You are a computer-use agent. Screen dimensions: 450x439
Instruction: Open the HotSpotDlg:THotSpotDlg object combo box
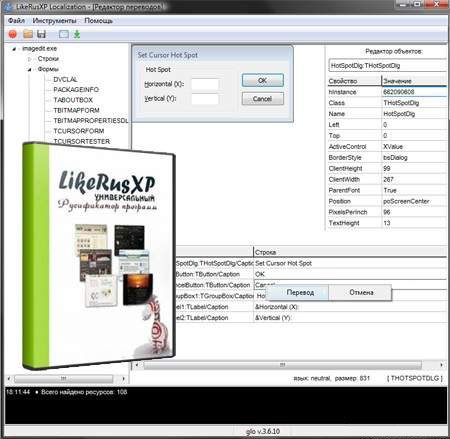[387, 66]
